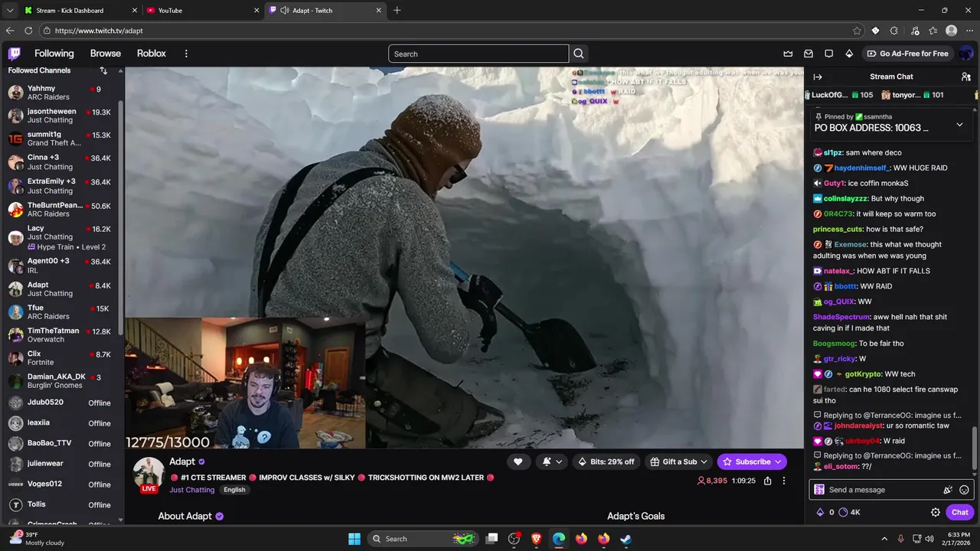Screen dimensions: 980x551
Task: Open the emote picker in chat
Action: (x=964, y=490)
